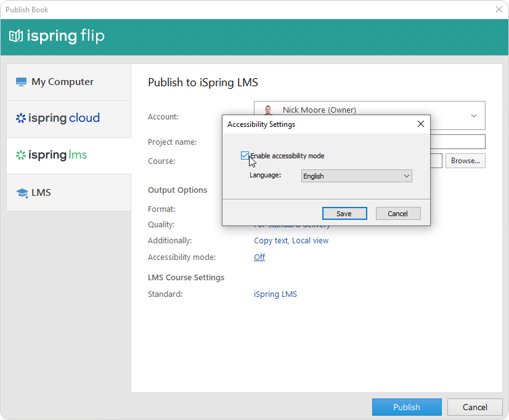Open the Language dropdown set to English
Image resolution: width=509 pixels, height=420 pixels.
point(356,176)
